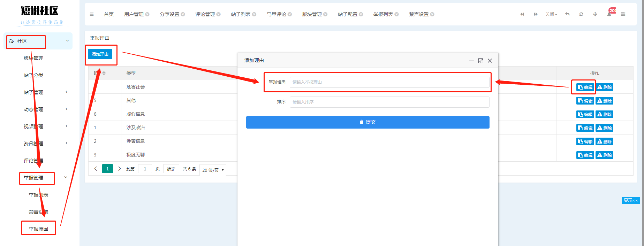This screenshot has width=644, height=246.
Task: Expand the 视频管理 sidebar menu
Action: click(67, 126)
